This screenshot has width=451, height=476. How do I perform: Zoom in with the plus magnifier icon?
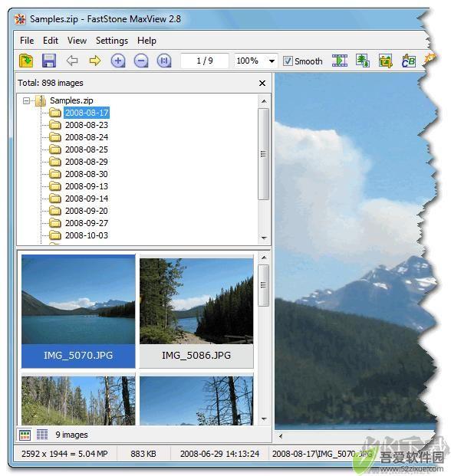(x=118, y=61)
